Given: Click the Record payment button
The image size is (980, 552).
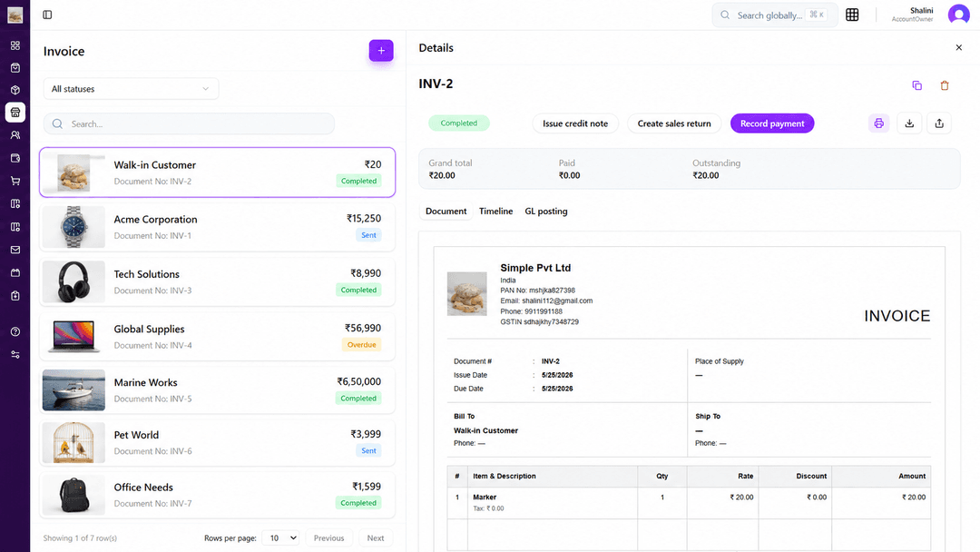Looking at the screenshot, I should point(772,123).
